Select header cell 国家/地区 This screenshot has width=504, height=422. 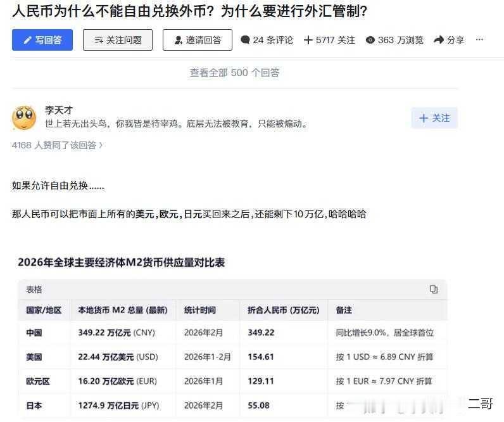coord(44,310)
